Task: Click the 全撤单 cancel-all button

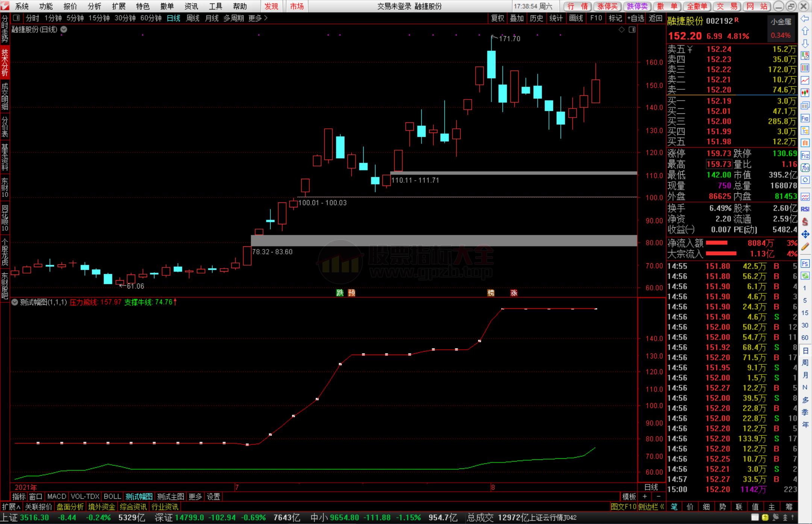Action: click(x=697, y=6)
